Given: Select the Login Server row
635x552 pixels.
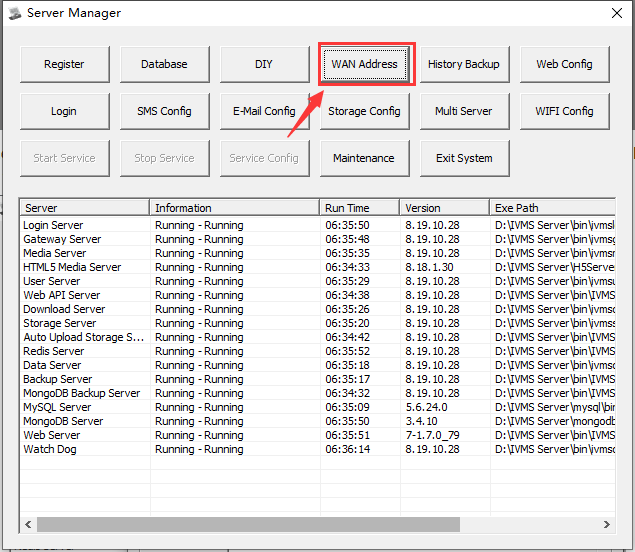Looking at the screenshot, I should 318,225.
